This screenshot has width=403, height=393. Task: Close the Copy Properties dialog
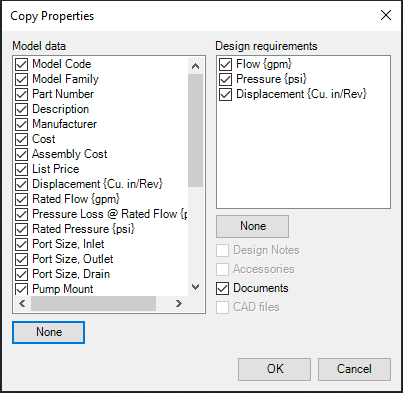pos(386,15)
